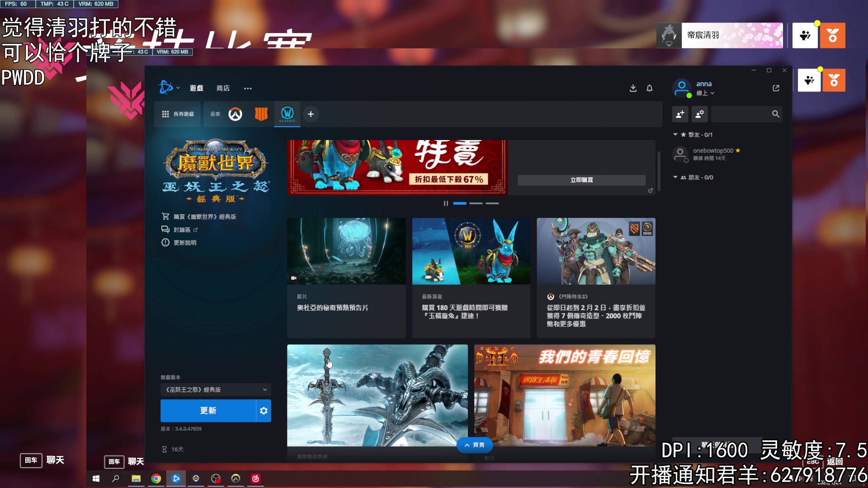Viewport: 868px width, 488px height.
Task: Open the anna profile status dropdown
Action: tap(705, 93)
